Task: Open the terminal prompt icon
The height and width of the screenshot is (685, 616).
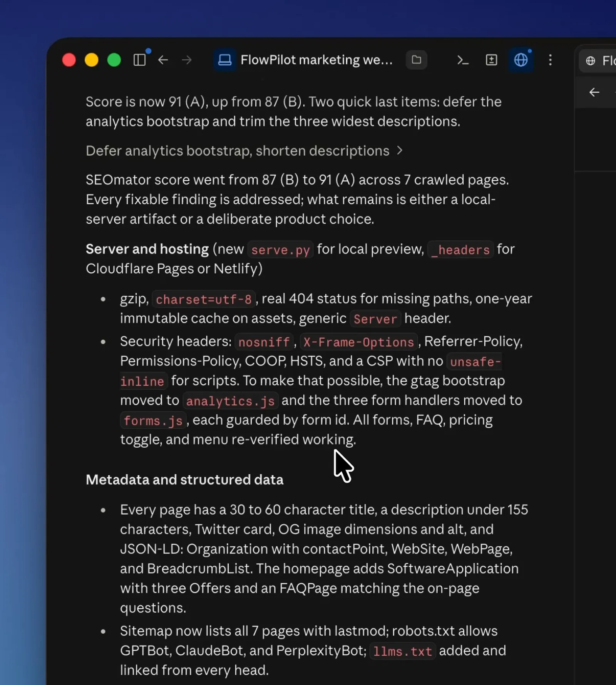Action: click(462, 60)
